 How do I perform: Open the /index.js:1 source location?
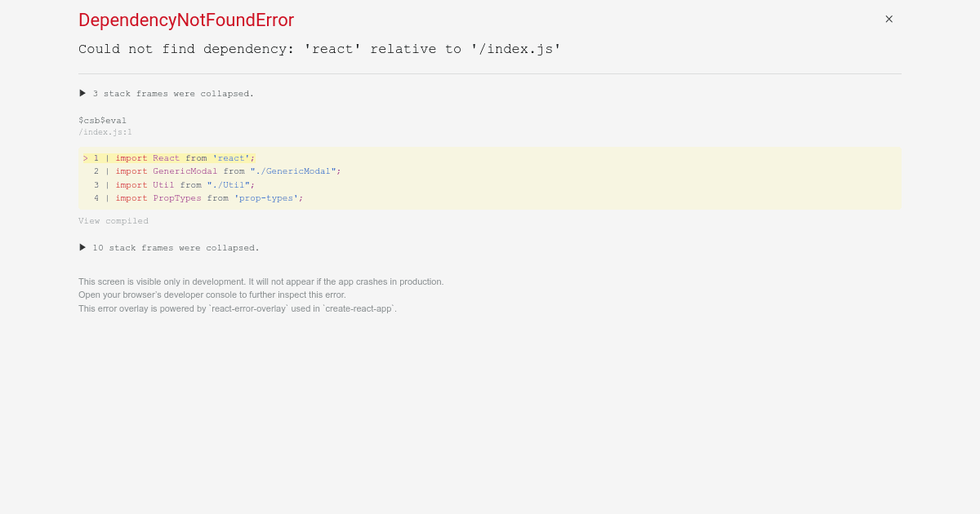coord(105,132)
